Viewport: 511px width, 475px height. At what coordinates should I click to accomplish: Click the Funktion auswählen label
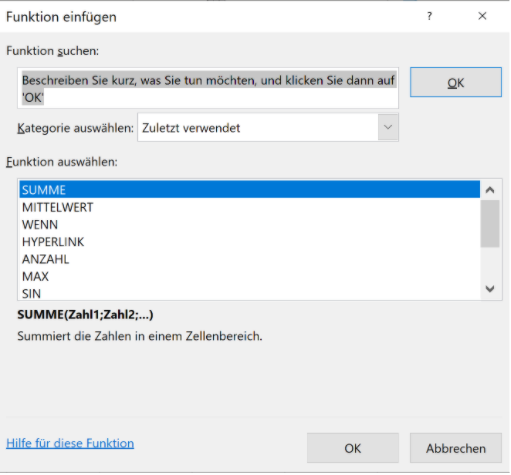pyautogui.click(x=62, y=162)
